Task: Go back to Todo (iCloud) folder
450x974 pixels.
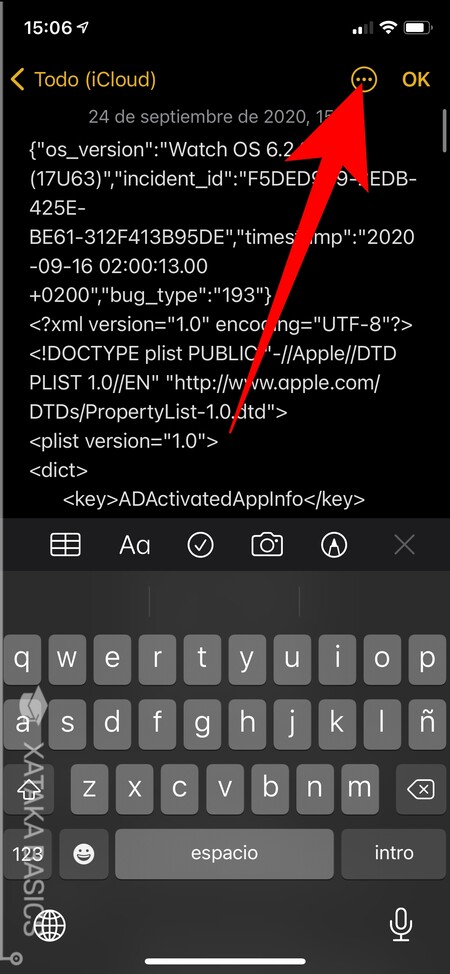Action: (x=83, y=80)
